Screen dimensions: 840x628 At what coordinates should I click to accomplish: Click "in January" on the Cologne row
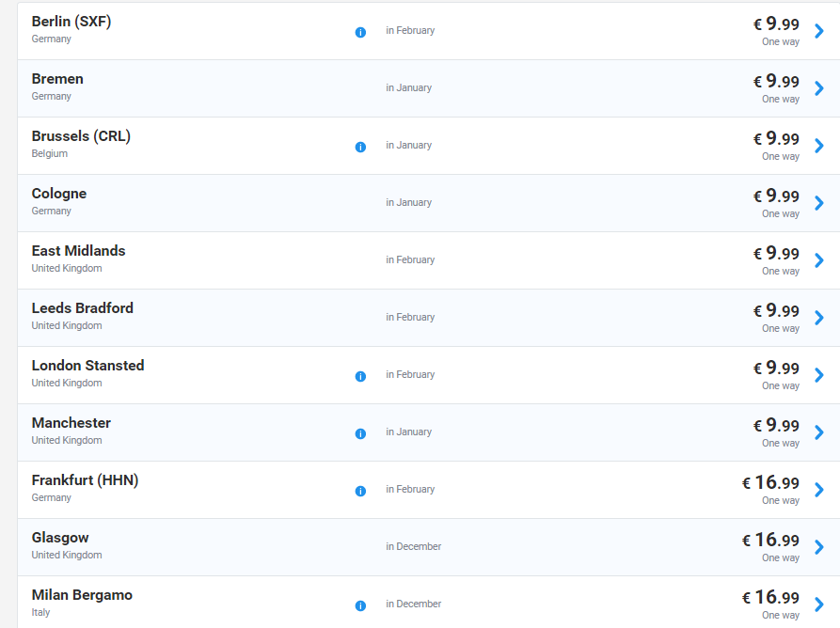pyautogui.click(x=408, y=202)
